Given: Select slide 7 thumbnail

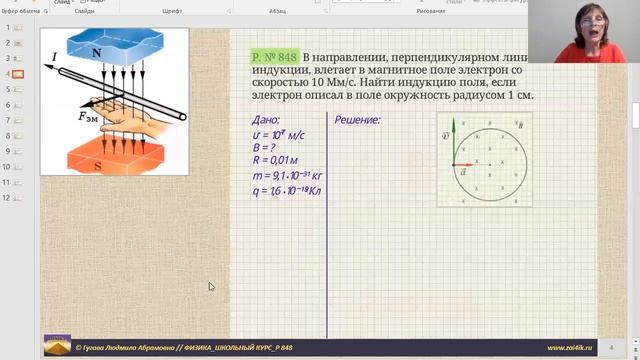Looking at the screenshot, I should tap(18, 121).
